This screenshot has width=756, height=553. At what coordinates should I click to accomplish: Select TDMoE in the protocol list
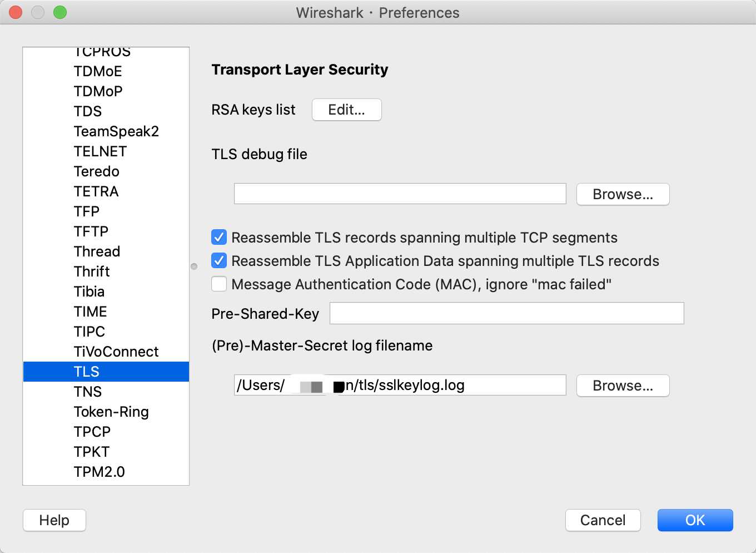tap(106, 71)
